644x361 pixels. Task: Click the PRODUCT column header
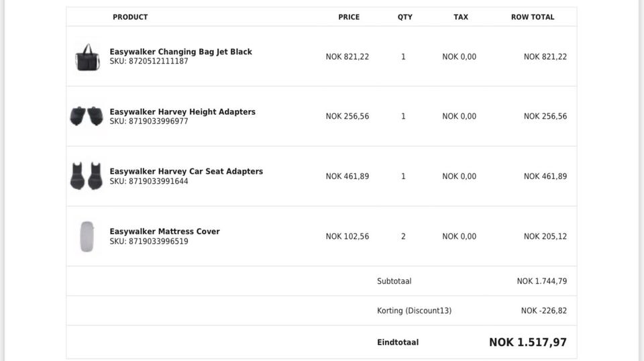point(130,17)
